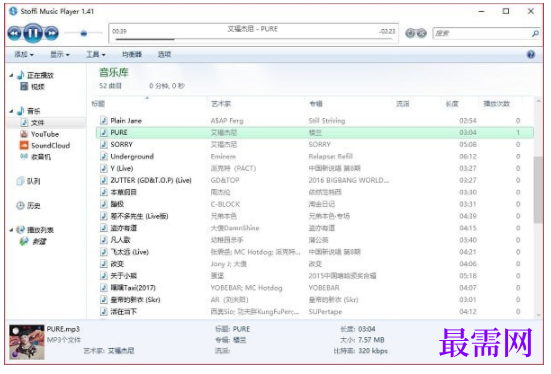Open SoundCloud source in sidebar
The image size is (551, 374).
(x=51, y=146)
